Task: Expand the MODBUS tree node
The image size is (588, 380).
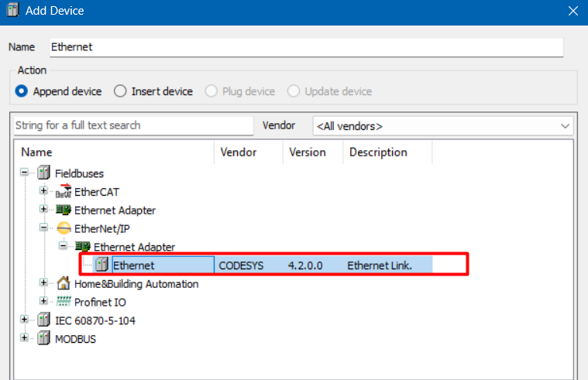Action: coord(25,339)
